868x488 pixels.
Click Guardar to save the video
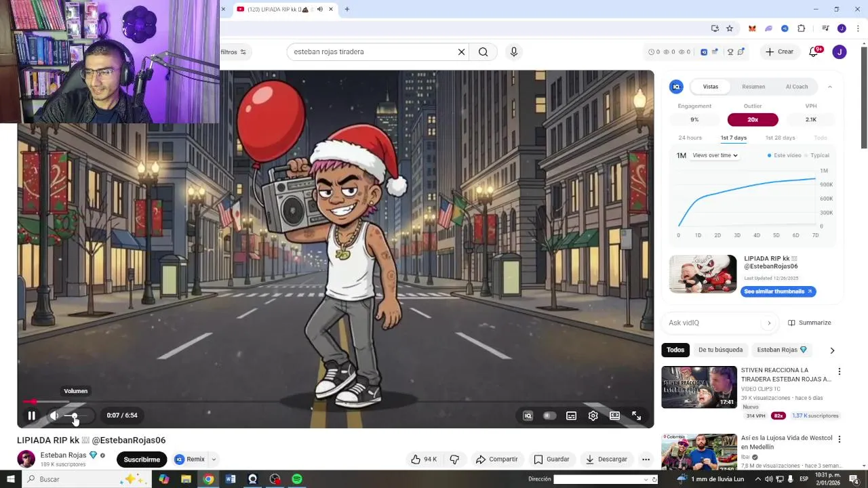point(551,460)
